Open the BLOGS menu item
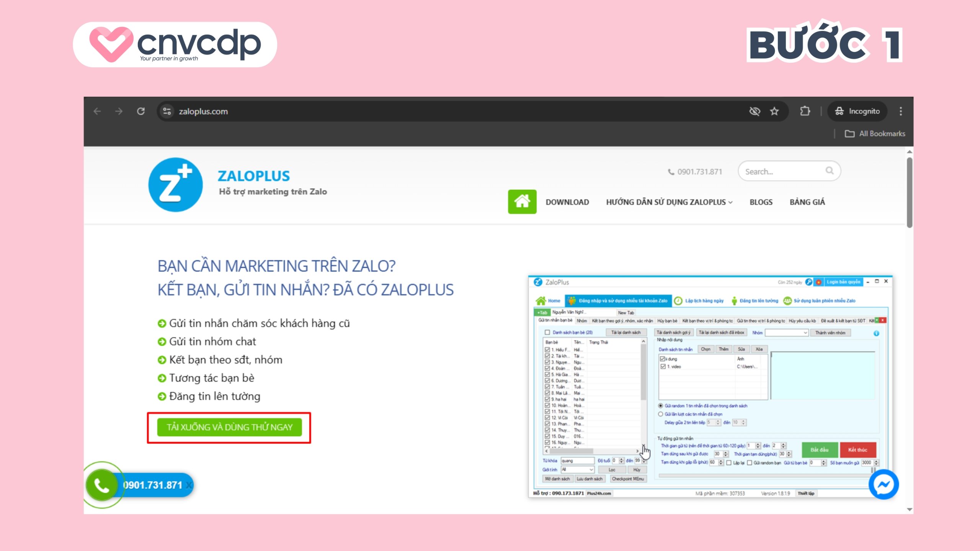 point(761,202)
